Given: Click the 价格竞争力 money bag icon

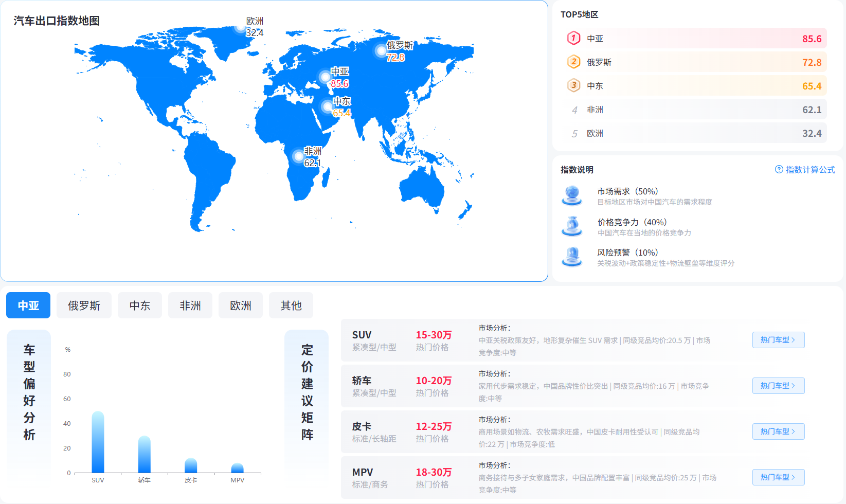Looking at the screenshot, I should click(572, 227).
